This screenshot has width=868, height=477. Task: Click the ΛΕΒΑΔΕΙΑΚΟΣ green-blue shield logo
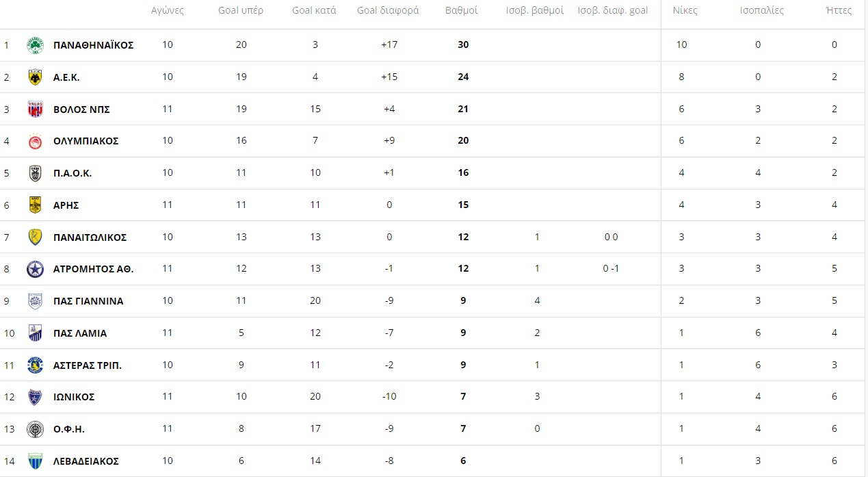(x=35, y=461)
